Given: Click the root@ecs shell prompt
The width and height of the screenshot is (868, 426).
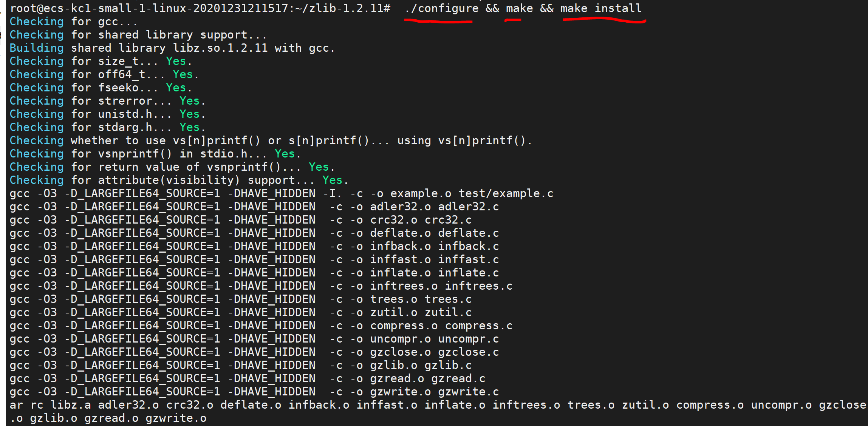Looking at the screenshot, I should (200, 8).
